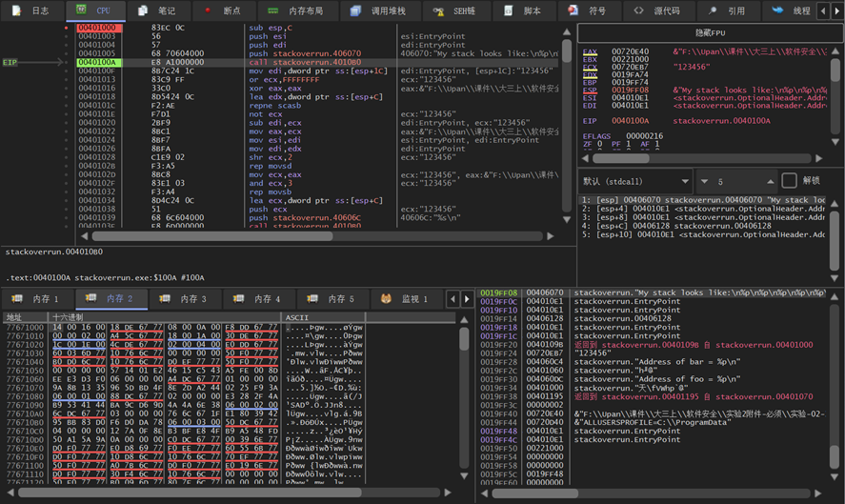Toggle the 解锁 unlock checkbox
The image size is (845, 504).
pos(789,180)
